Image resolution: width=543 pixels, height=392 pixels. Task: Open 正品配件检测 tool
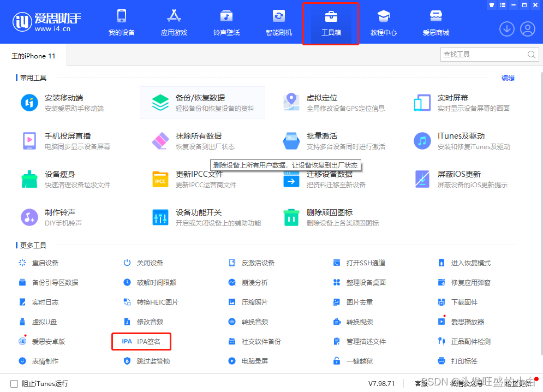[464, 341]
